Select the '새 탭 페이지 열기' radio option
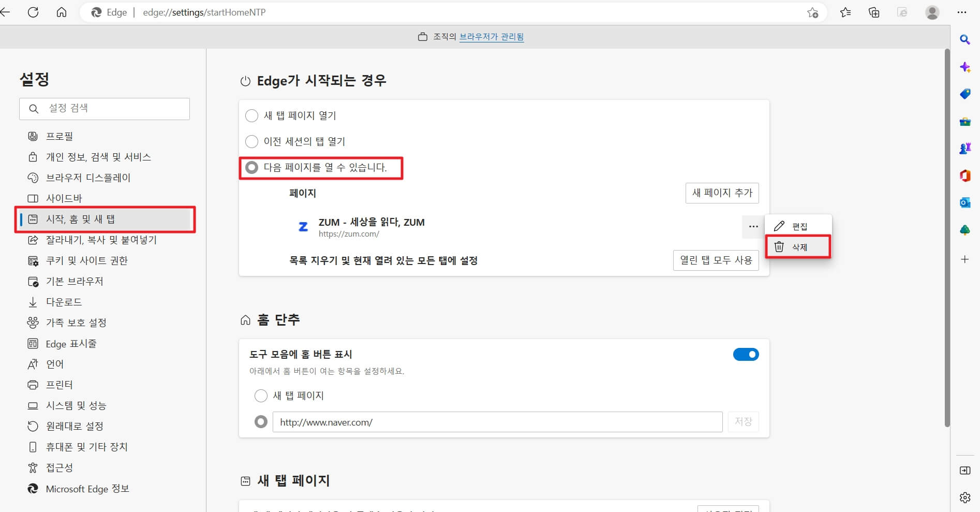Screen dimensions: 980x512 pyautogui.click(x=251, y=115)
